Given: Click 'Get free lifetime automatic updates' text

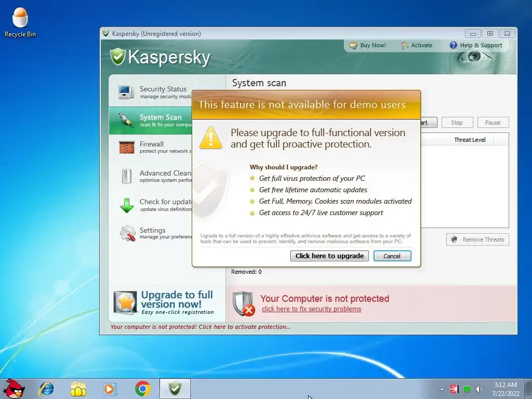Looking at the screenshot, I should point(313,190).
